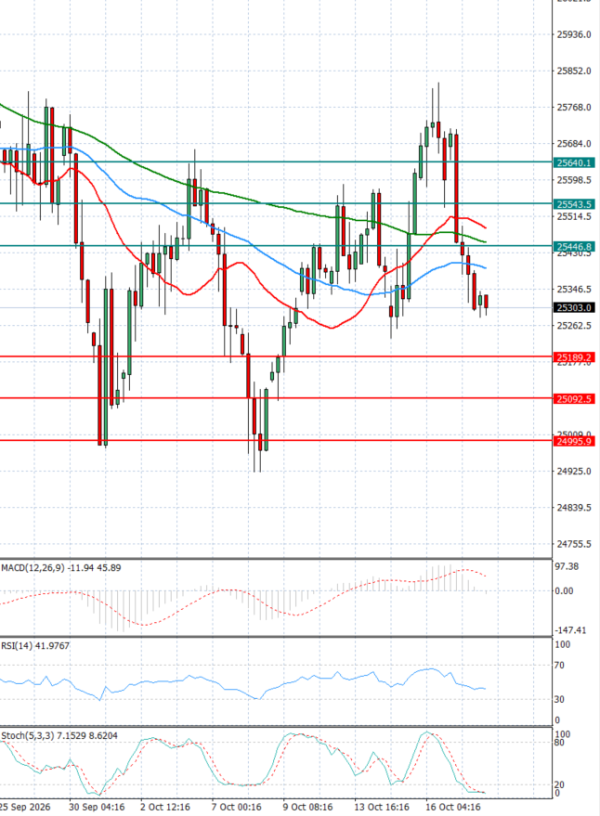Click the 13 Oct 16:16 time marker
Screen dimensions: 600x816
[x=381, y=807]
